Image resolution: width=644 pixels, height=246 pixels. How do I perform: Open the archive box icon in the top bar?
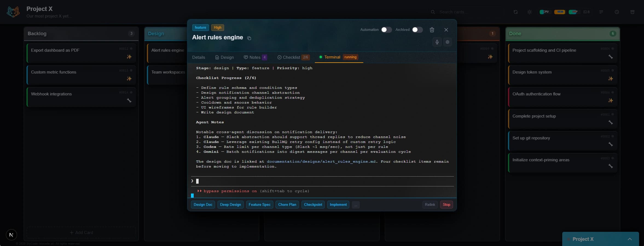point(632,12)
